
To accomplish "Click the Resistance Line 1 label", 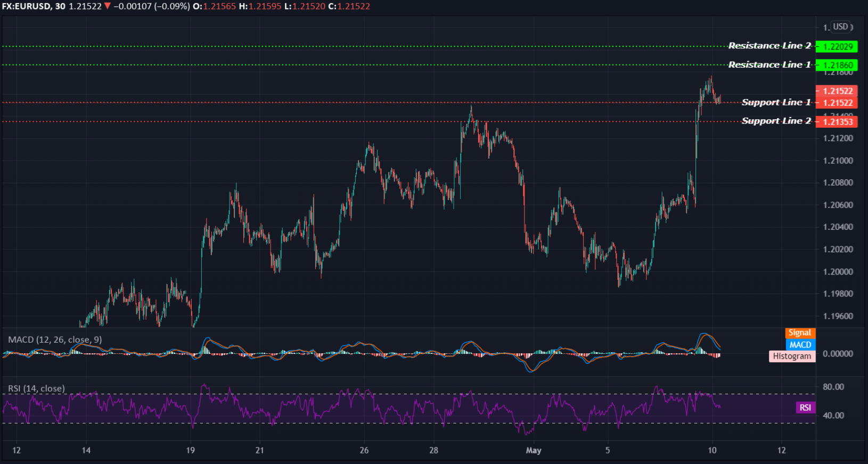I will tap(769, 65).
